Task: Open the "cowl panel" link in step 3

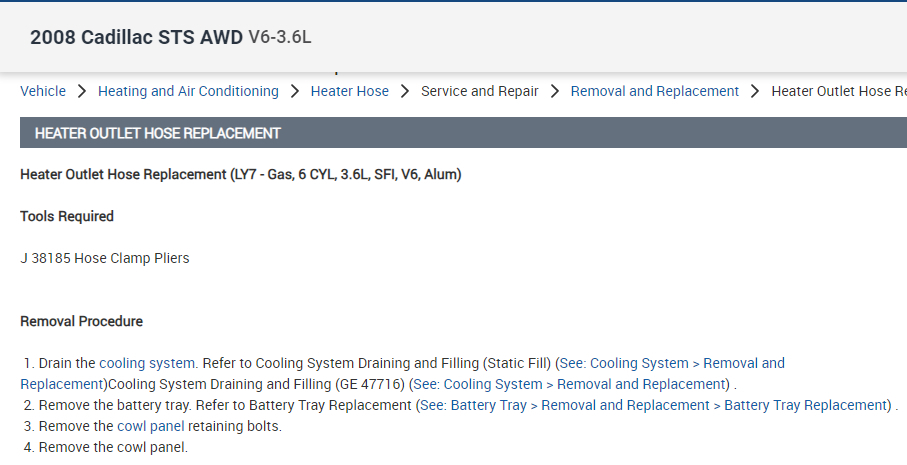Action: click(x=150, y=426)
